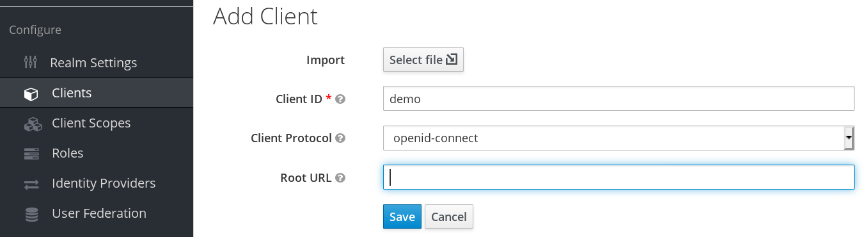Click the import arrow icon on Select file

(x=452, y=60)
